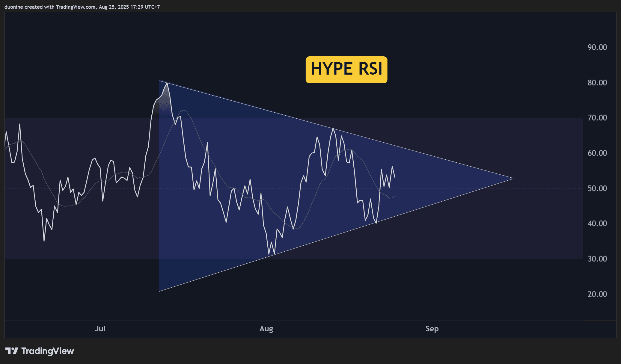Select the Jul time axis label

[x=100, y=329]
